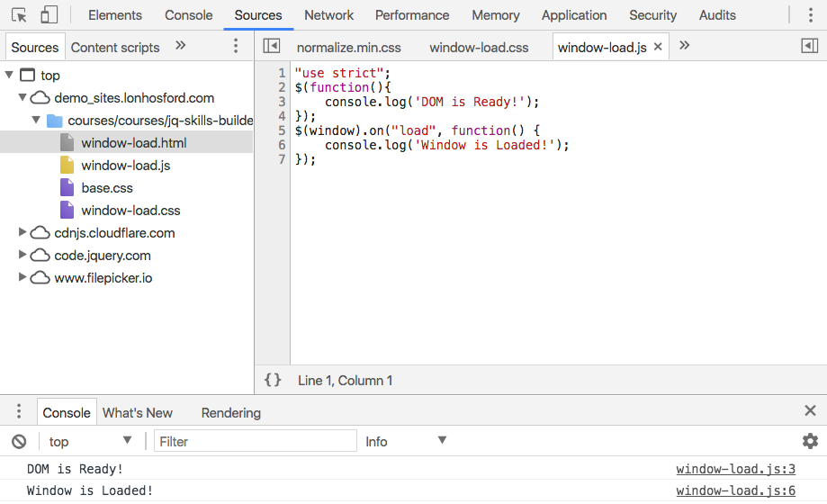
Task: Follow the window-load.js:3 source link
Action: pos(736,469)
